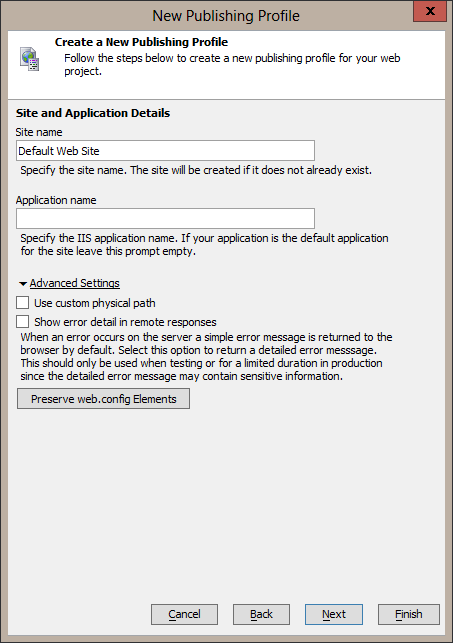453x643 pixels.
Task: Click into the Application name field
Action: coord(165,218)
